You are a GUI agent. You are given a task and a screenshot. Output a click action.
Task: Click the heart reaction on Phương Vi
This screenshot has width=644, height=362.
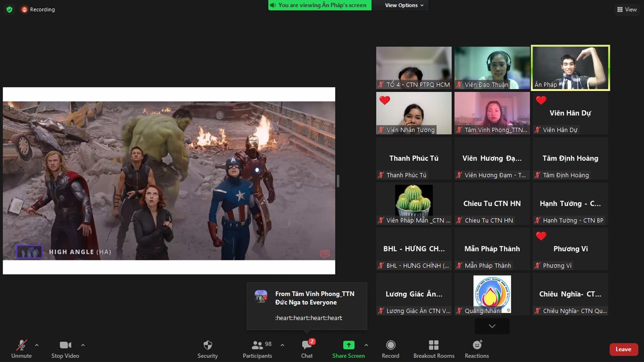541,236
